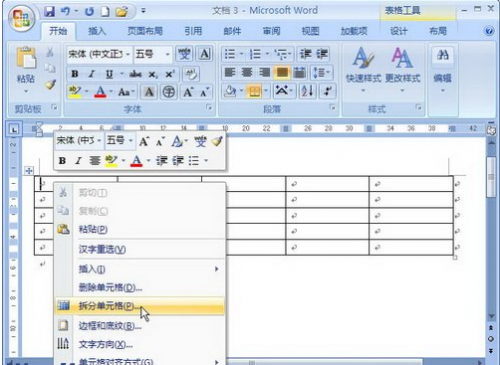The width and height of the screenshot is (500, 365).
Task: Choose 拆分单元格 (Split Cells) in context menu
Action: point(140,306)
